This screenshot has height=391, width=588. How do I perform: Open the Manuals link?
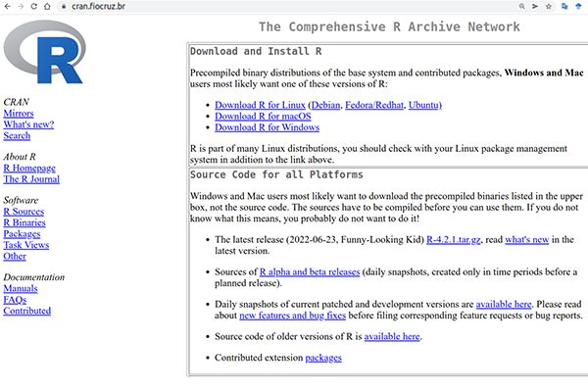[x=21, y=289]
